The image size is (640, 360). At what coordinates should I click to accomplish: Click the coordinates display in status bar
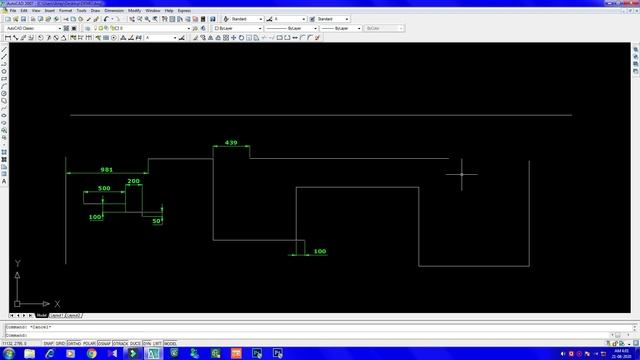pyautogui.click(x=15, y=343)
